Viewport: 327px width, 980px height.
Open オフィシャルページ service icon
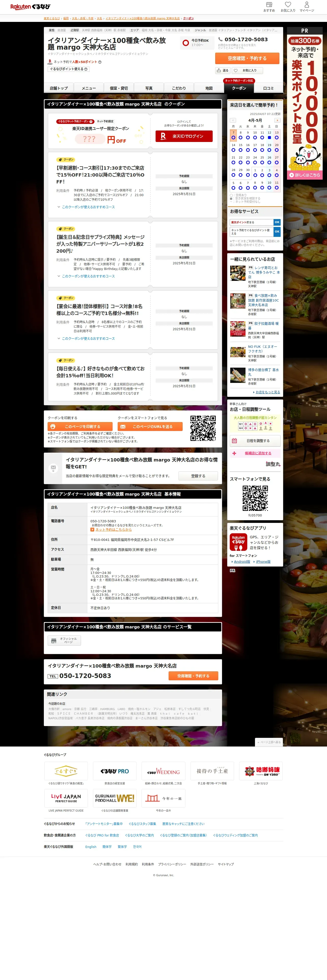64,640
